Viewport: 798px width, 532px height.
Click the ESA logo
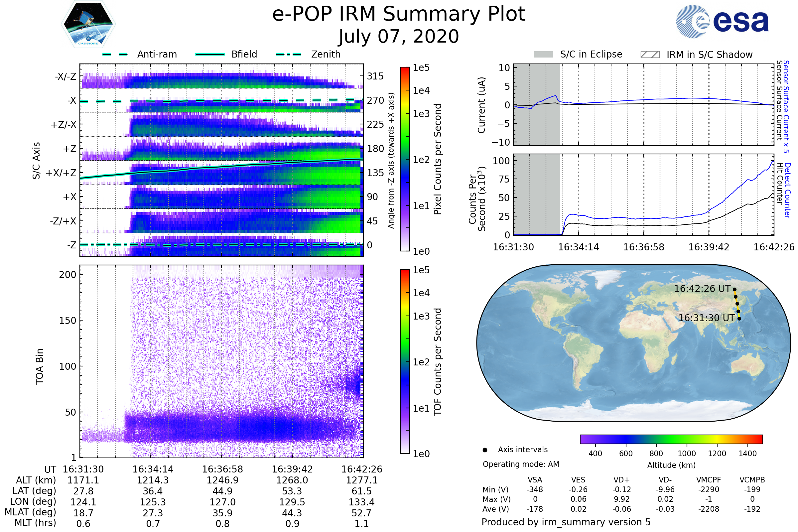pyautogui.click(x=722, y=21)
